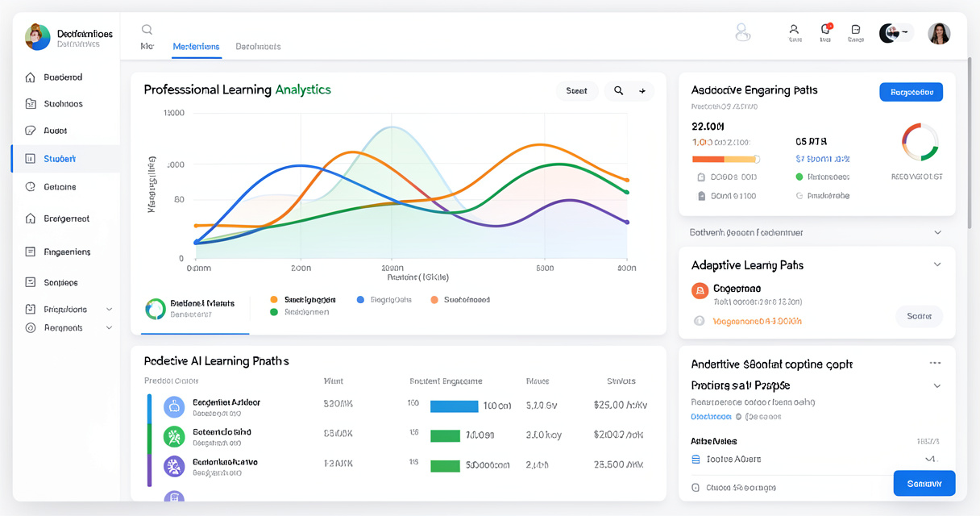980x516 pixels.
Task: Open the small blue link in bottom right card
Action: [711, 417]
